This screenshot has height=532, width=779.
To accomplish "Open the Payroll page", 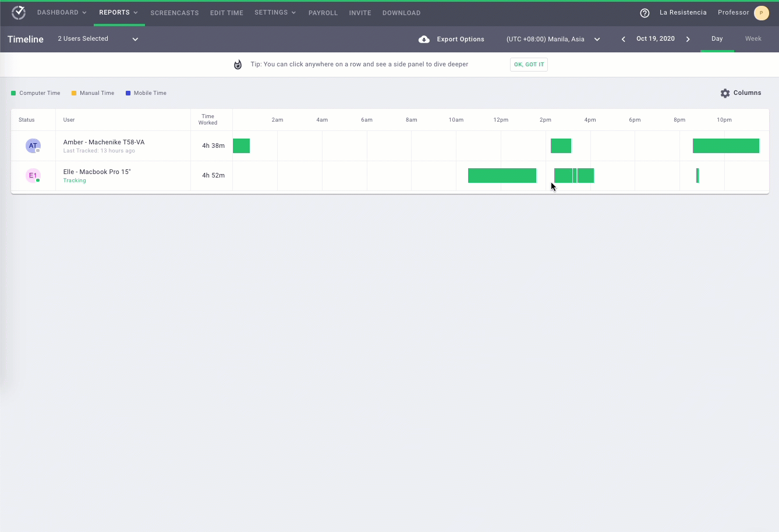I will (x=323, y=13).
